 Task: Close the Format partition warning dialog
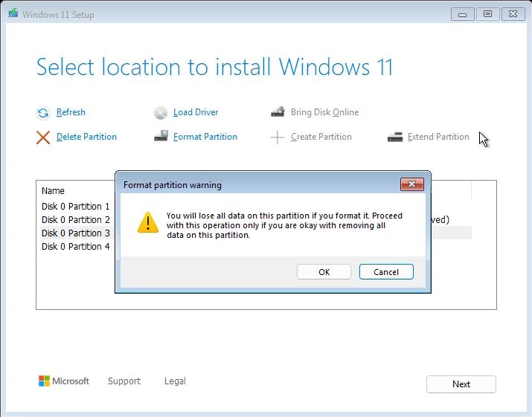411,184
